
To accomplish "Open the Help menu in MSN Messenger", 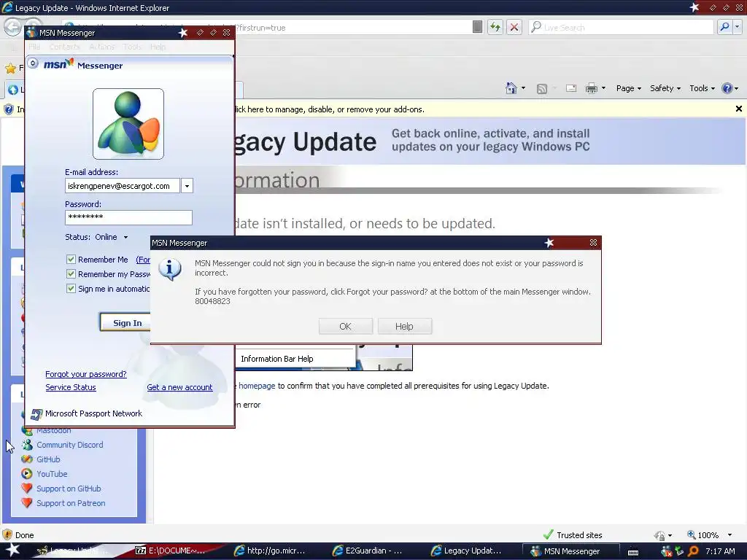I will point(158,47).
